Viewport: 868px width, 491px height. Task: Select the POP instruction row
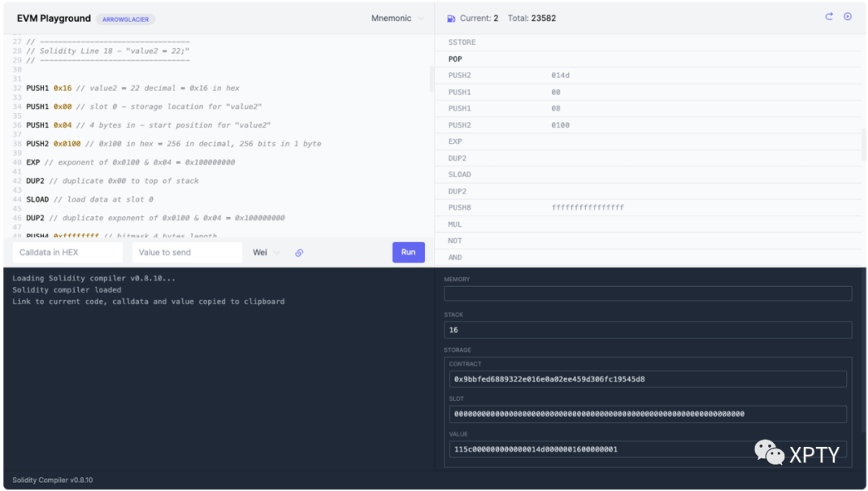(x=455, y=59)
